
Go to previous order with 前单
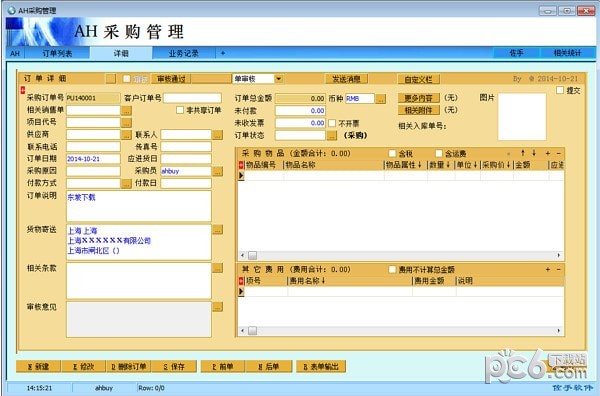tap(223, 366)
